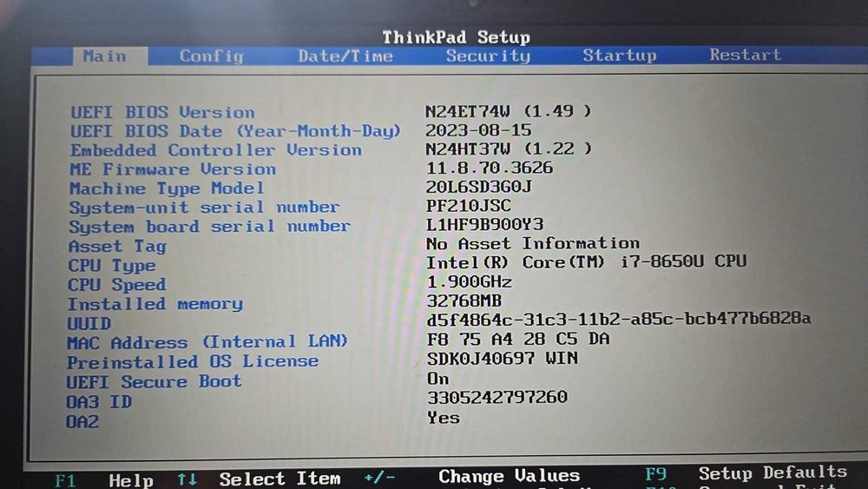The image size is (868, 489).
Task: Click the Machine Type Model label
Action: (167, 188)
